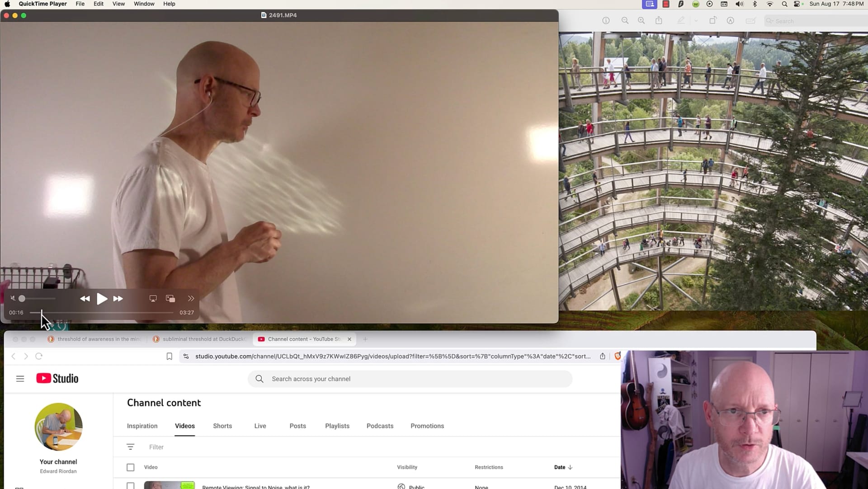Screen dimensions: 868x489
Task: Check the first video row checkbox
Action: (131, 486)
